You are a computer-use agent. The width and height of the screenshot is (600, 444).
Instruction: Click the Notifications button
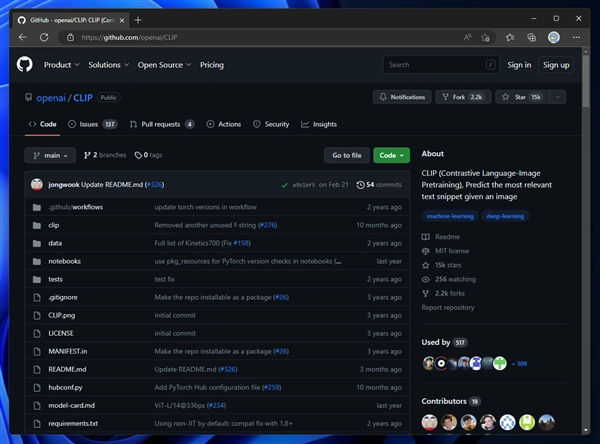coord(402,97)
